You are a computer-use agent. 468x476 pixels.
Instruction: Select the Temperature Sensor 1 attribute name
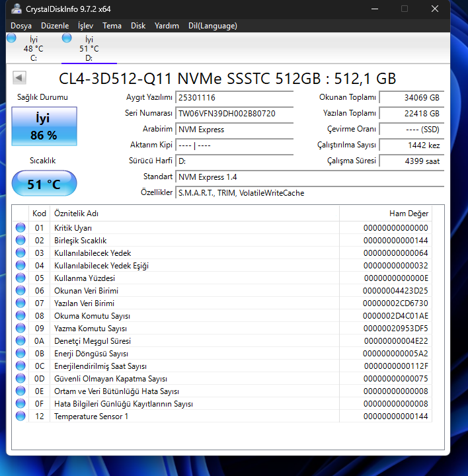click(91, 416)
